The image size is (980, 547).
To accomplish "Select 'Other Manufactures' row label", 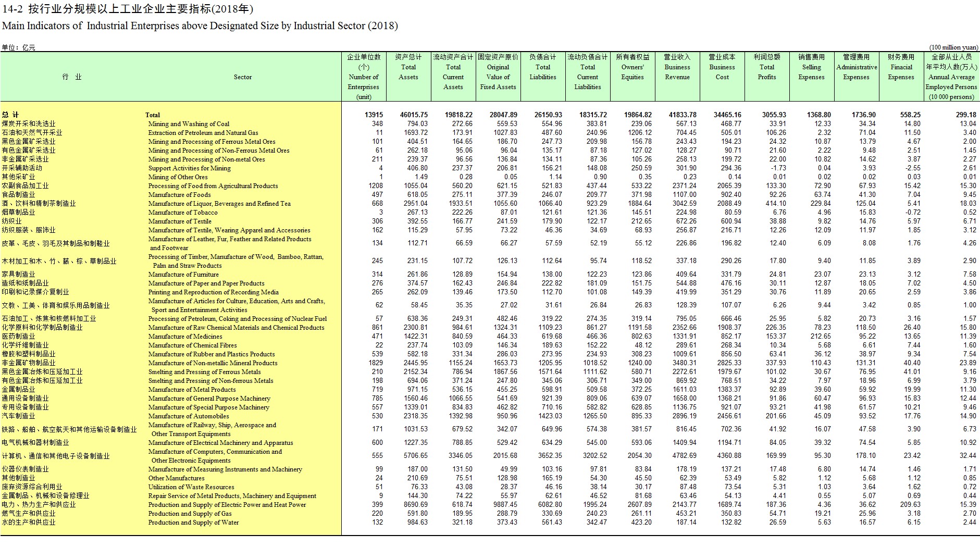I will click(x=176, y=478).
